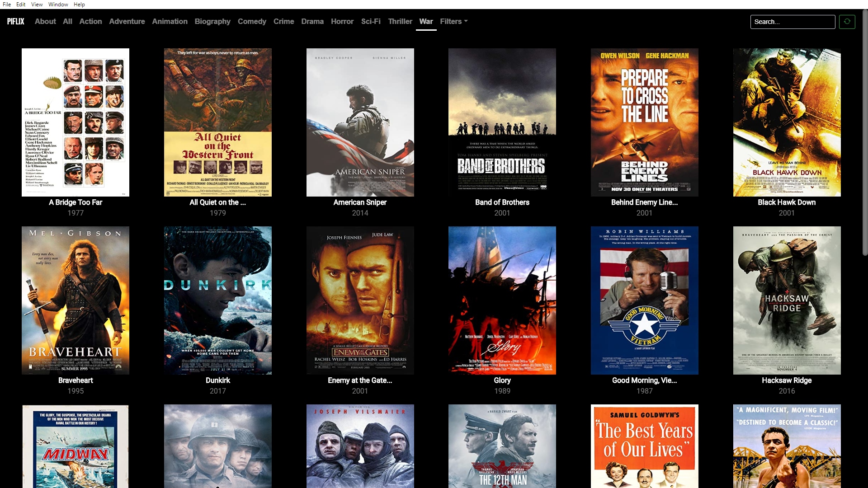Open the File menu
The image size is (868, 488).
(x=7, y=5)
